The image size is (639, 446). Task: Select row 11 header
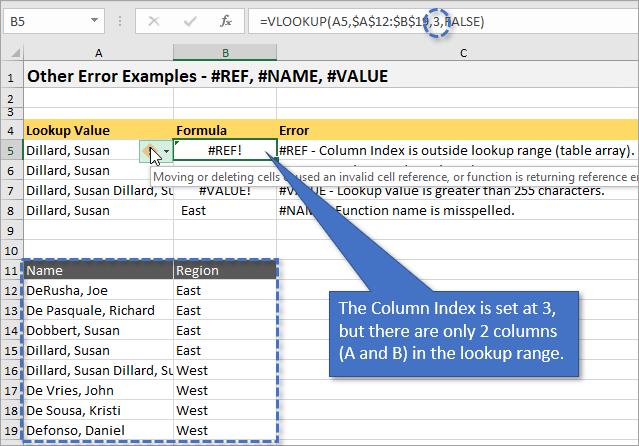[10, 270]
